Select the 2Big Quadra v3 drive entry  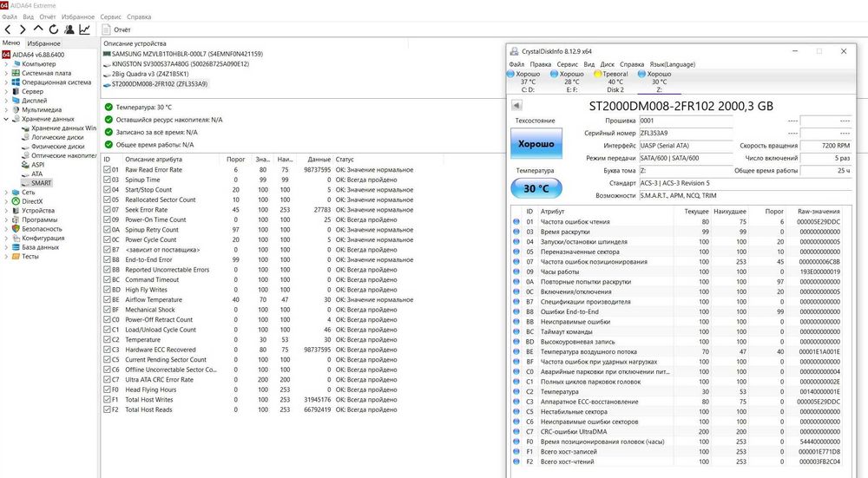[146, 74]
